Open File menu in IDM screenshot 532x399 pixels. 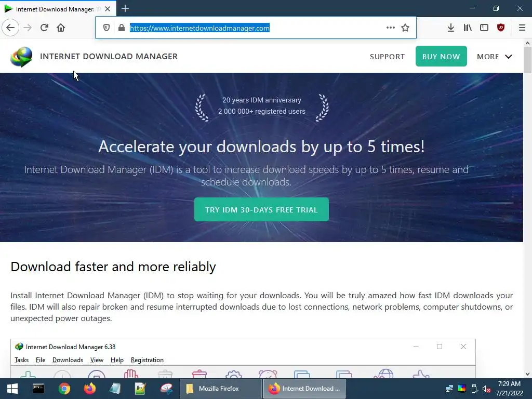[41, 360]
